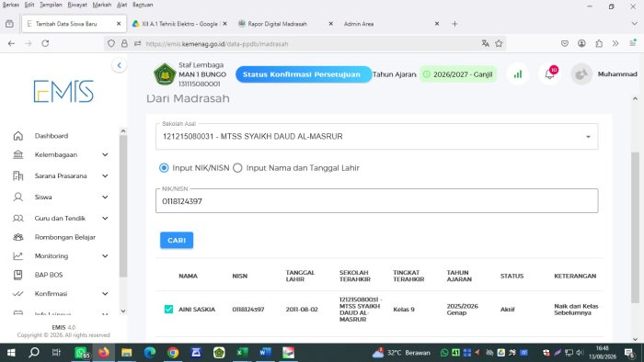Image resolution: width=644 pixels, height=362 pixels.
Task: Click the Muhammad user avatar
Action: [581, 74]
